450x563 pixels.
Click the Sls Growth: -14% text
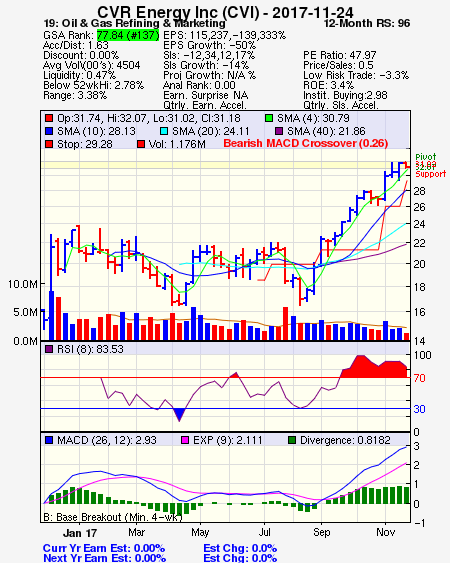click(x=206, y=65)
